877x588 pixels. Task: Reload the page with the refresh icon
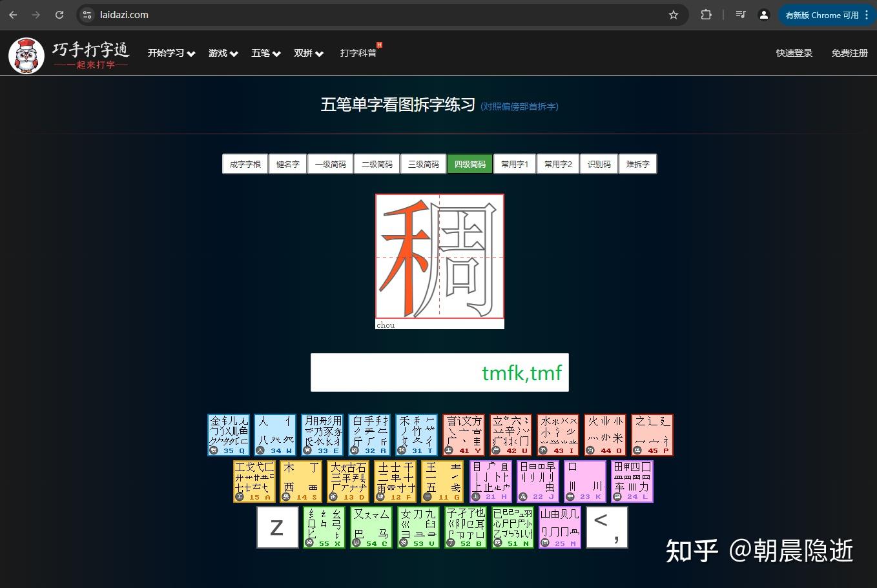pos(59,15)
